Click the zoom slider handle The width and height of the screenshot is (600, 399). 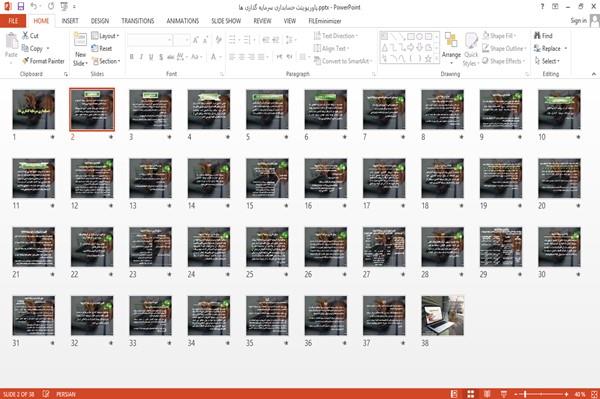tap(525, 394)
